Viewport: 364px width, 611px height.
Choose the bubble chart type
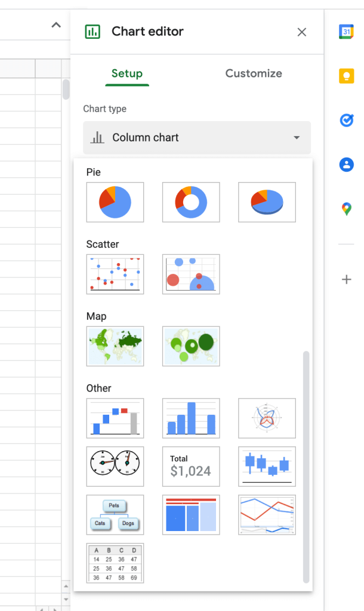(191, 274)
